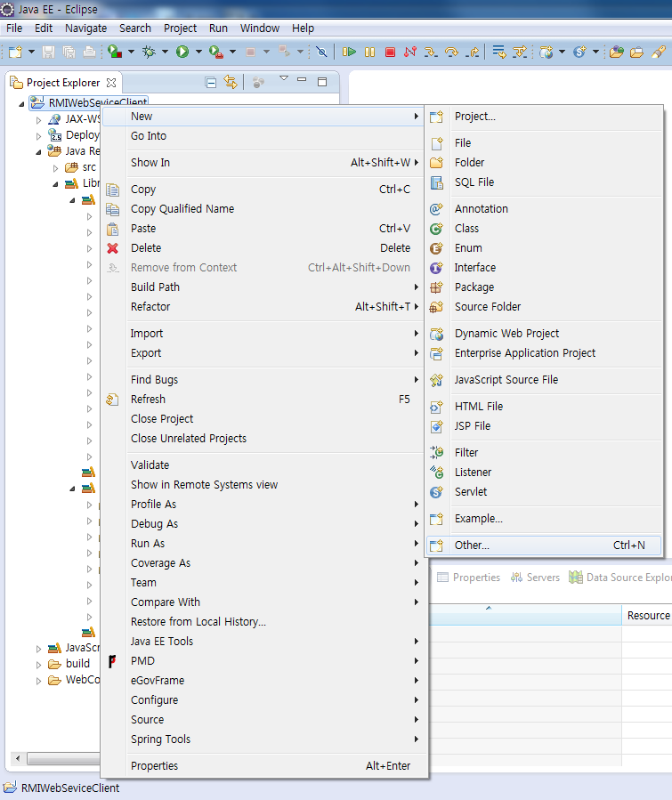Open dropdown arrow next to Run button
The image size is (672, 800).
pos(198,53)
